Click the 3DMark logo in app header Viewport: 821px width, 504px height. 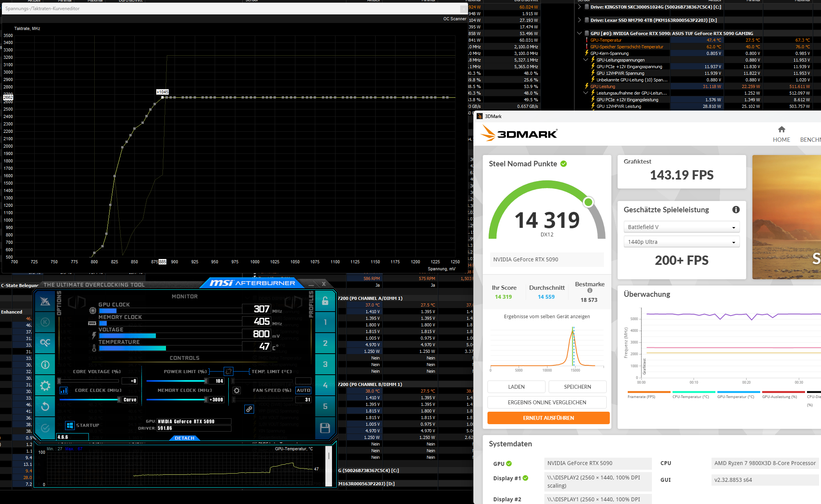point(519,133)
